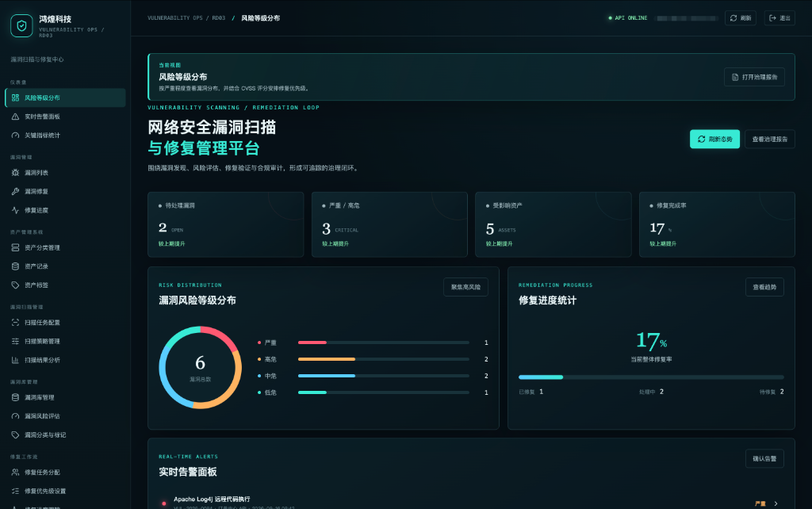The image size is (812, 509).
Task: Click the 确认告警 button
Action: pos(764,458)
